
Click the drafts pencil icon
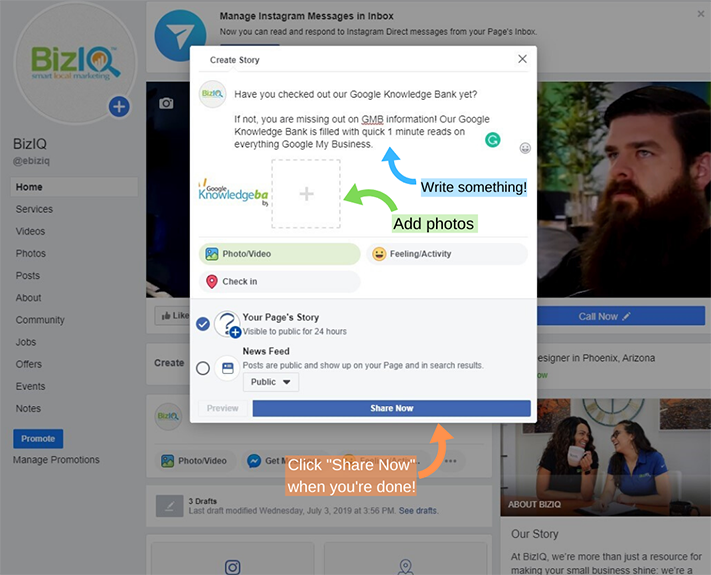click(170, 506)
